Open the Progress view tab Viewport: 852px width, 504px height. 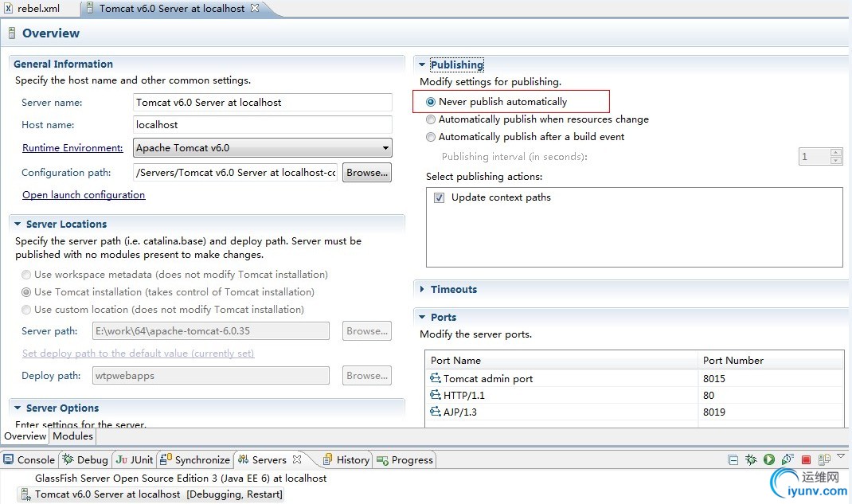405,460
